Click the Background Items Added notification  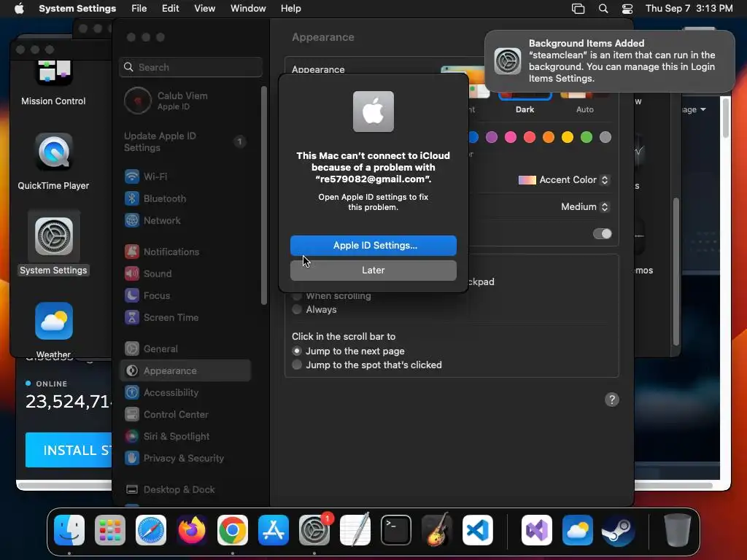(609, 61)
